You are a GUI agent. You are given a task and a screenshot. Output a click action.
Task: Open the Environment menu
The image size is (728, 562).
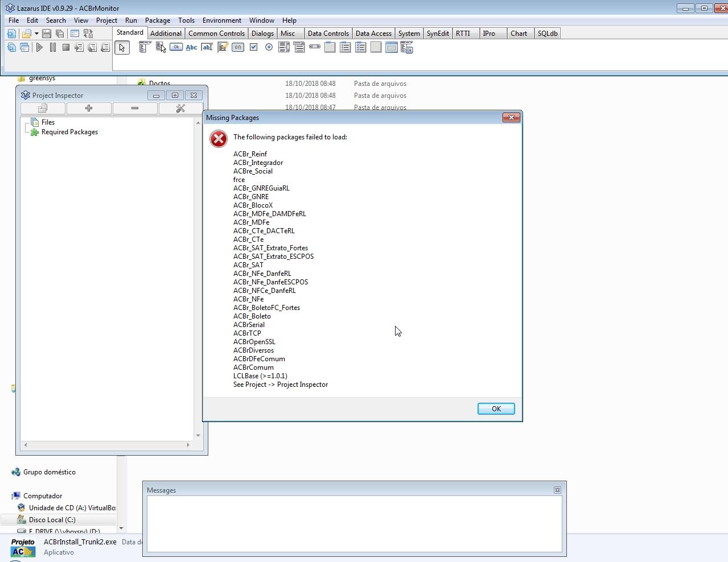click(222, 20)
